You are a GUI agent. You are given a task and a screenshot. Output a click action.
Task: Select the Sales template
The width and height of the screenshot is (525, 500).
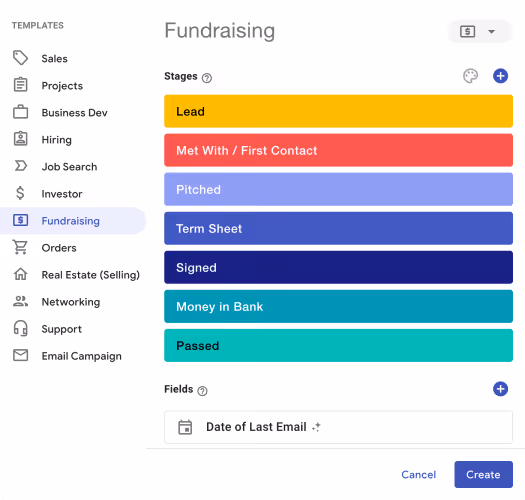tap(73, 58)
